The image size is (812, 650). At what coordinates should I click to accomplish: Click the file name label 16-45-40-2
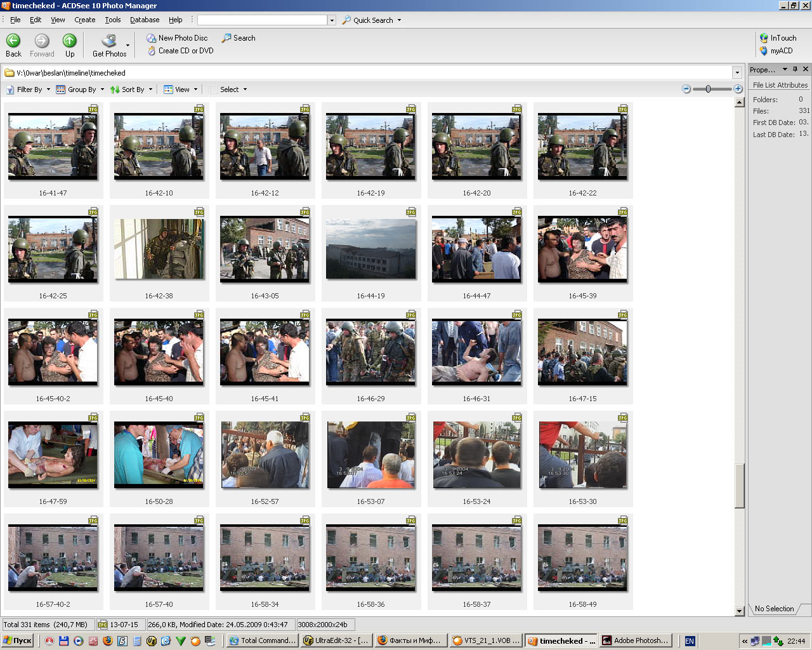coord(53,399)
